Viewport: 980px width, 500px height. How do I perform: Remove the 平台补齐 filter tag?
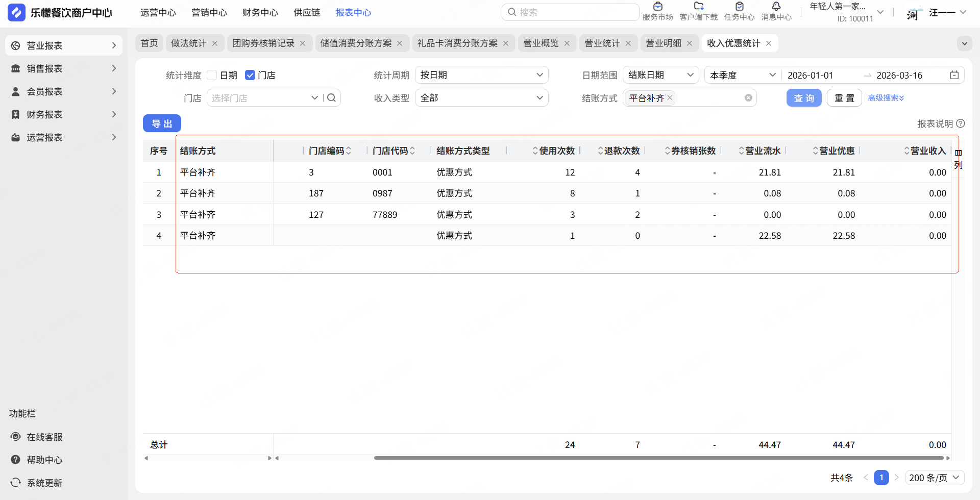670,98
